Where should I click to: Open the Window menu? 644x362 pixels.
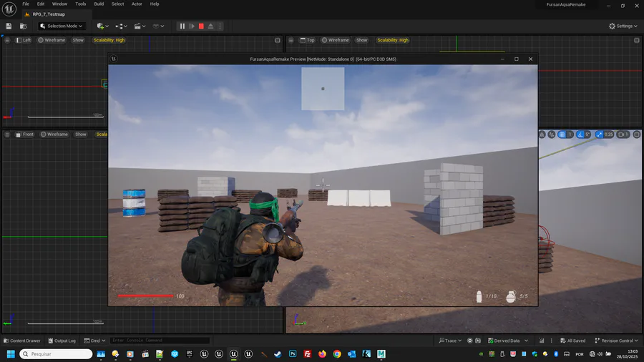[59, 4]
